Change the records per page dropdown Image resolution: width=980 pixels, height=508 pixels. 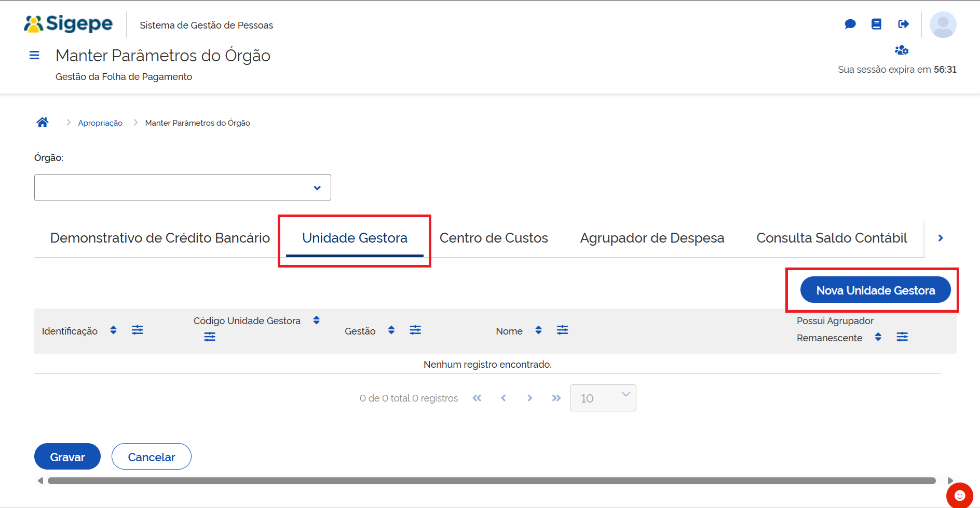tap(603, 398)
